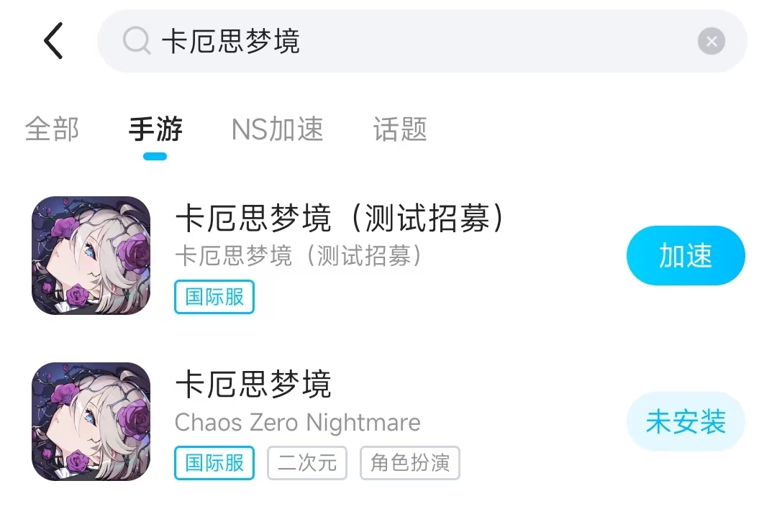Switch to the 全部 tab
This screenshot has height=532, width=777.
52,130
